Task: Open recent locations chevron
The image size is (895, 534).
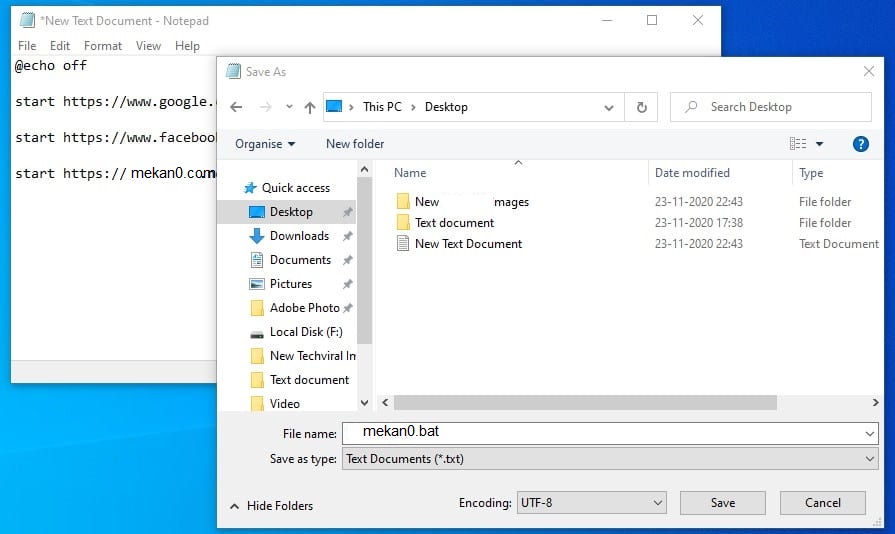Action: click(x=289, y=107)
